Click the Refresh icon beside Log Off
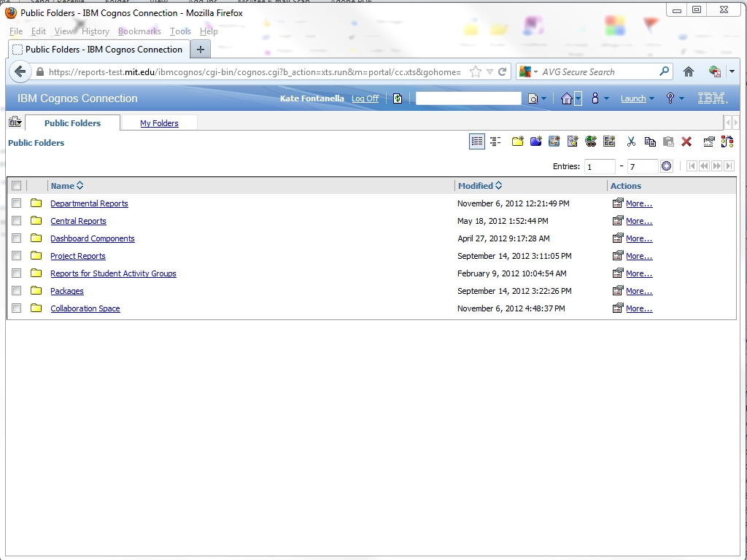This screenshot has width=747, height=560. pos(398,98)
